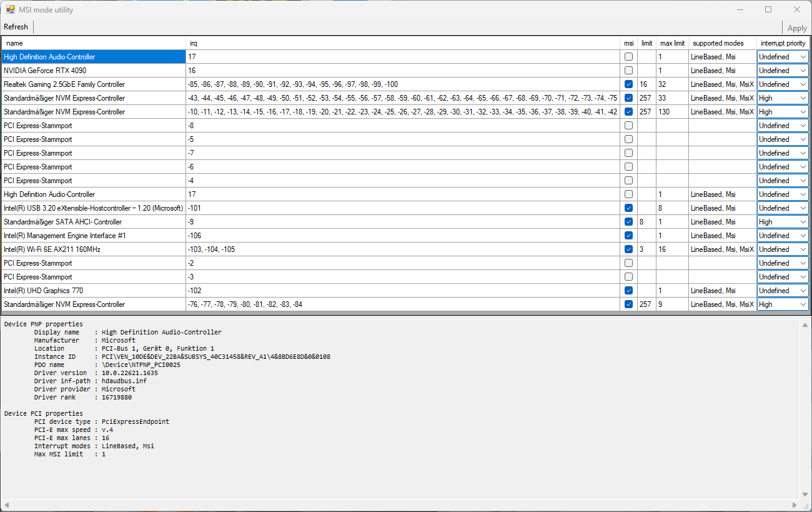Open interrupt priority dropdown for Intel UHD Graphics 770
The width and height of the screenshot is (812, 512).
783,291
